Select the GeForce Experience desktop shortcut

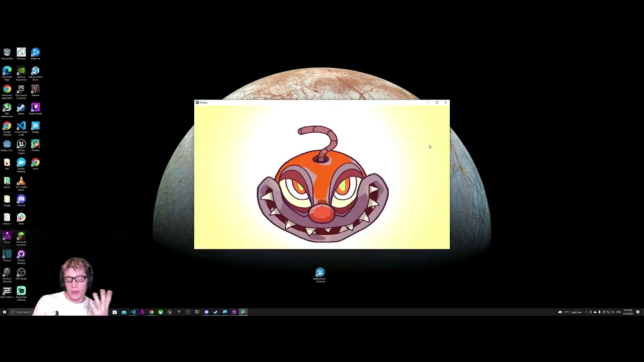click(x=21, y=73)
